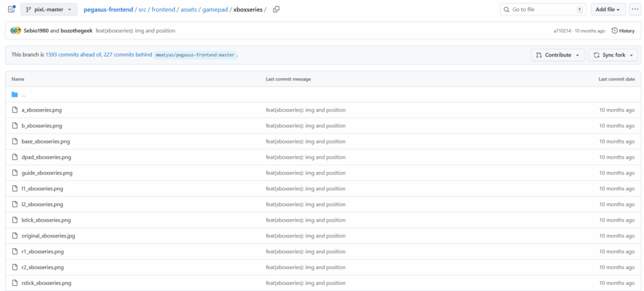Click the a_xboxseries.png file icon
Image resolution: width=644 pixels, height=291 pixels.
[15, 110]
